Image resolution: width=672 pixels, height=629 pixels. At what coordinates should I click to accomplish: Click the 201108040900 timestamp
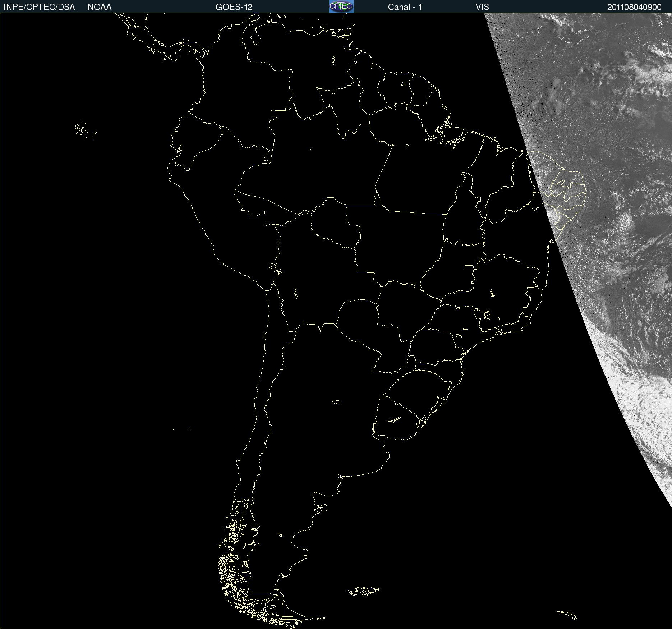point(634,7)
